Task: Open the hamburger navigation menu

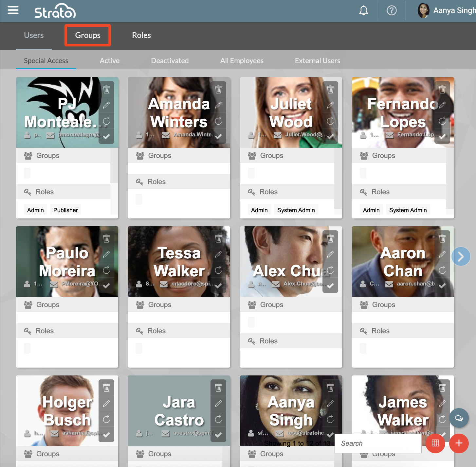Action: [x=13, y=10]
